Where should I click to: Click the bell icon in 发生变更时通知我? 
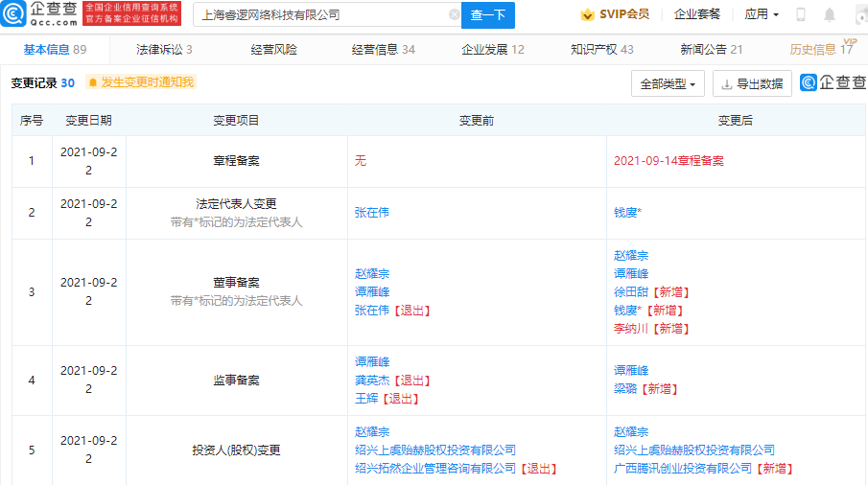[x=93, y=82]
